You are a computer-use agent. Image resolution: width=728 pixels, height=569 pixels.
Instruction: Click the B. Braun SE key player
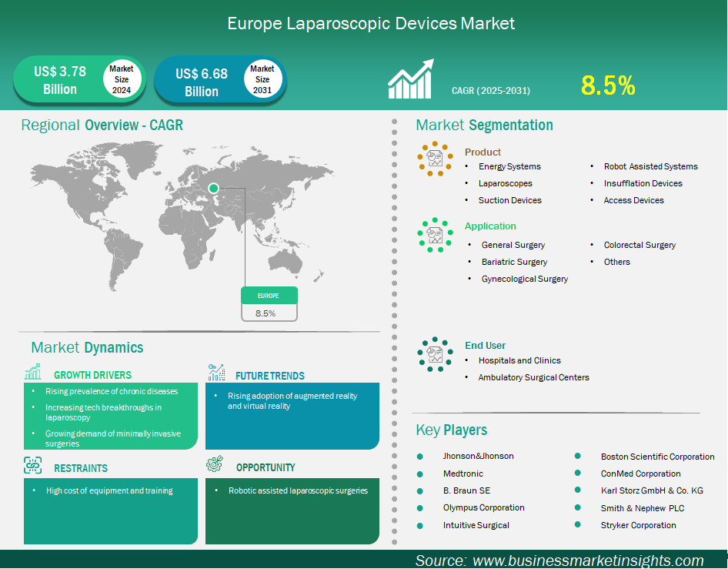click(x=466, y=490)
